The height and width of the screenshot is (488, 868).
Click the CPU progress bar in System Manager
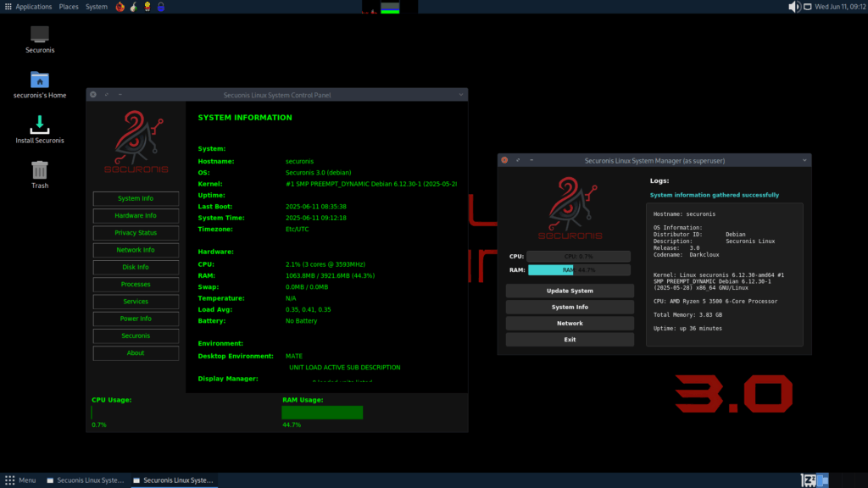tap(578, 257)
